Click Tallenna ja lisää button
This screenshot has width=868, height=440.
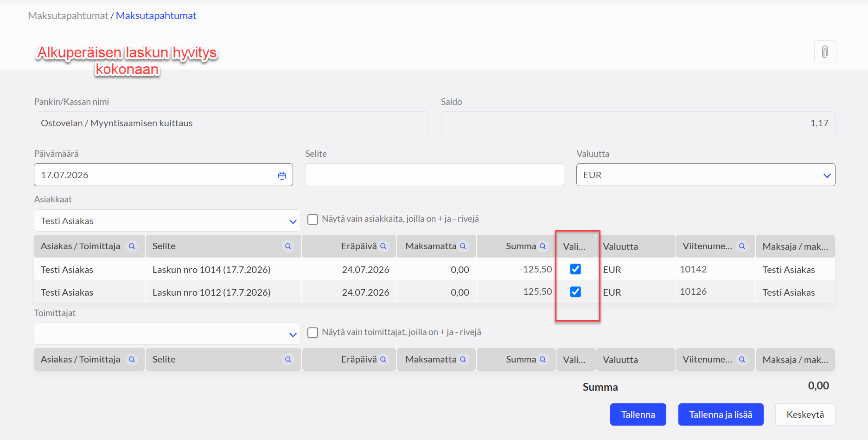(721, 414)
